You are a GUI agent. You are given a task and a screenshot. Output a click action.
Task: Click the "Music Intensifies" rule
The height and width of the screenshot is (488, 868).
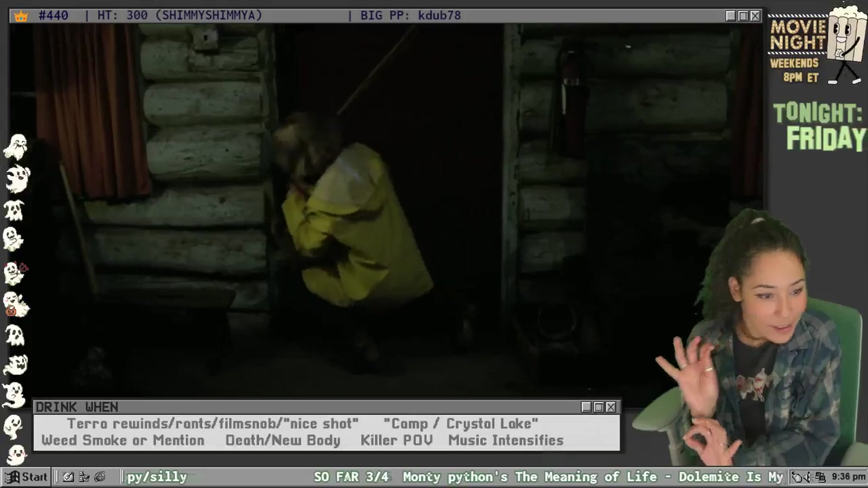pos(506,441)
